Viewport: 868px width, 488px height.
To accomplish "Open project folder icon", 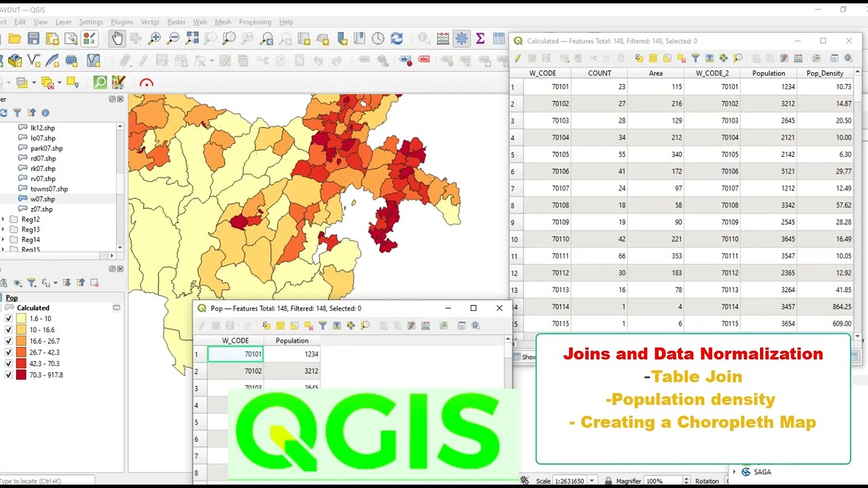I will (15, 39).
